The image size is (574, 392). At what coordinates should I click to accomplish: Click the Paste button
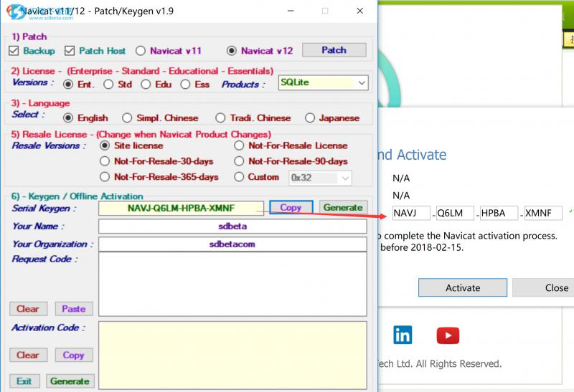point(74,309)
